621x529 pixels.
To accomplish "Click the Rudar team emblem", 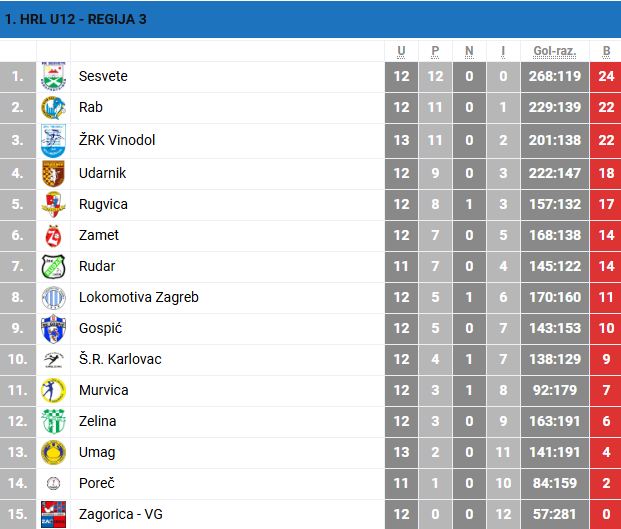I will coord(52,267).
